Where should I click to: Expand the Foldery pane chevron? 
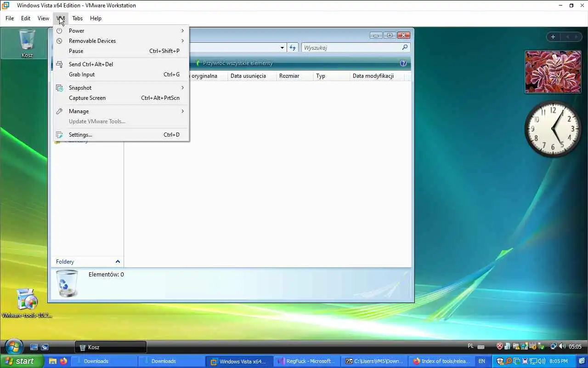118,262
